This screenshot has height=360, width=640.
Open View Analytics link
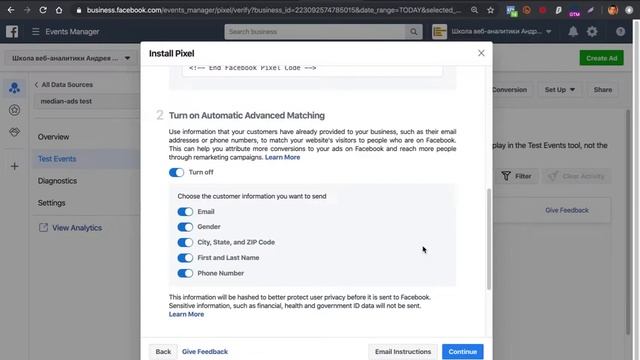point(77,228)
